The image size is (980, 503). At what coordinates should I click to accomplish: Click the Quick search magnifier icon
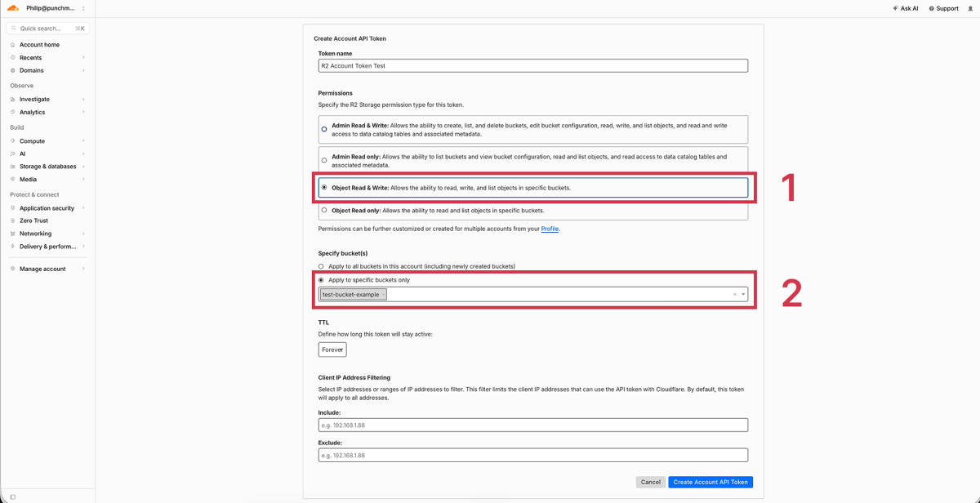14,29
